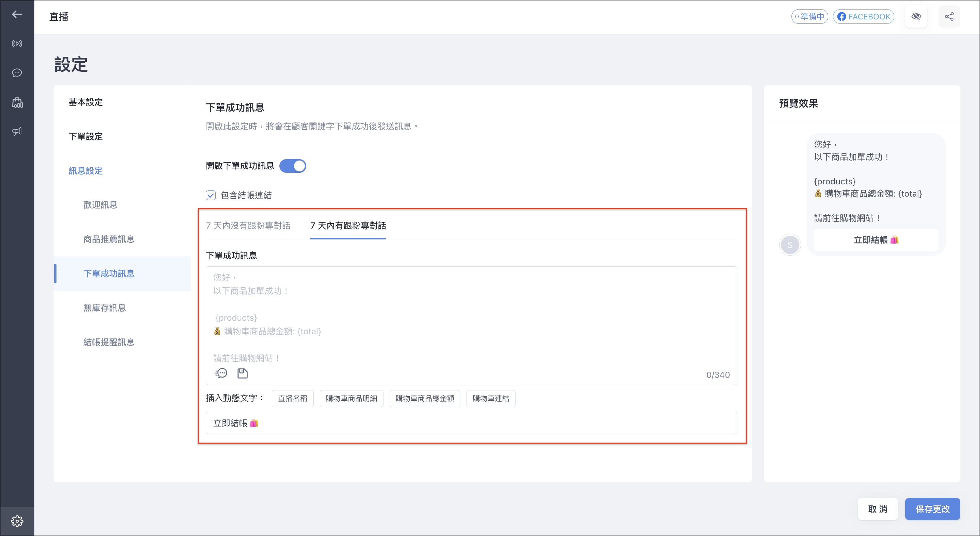Click the message template icon in the textarea

pyautogui.click(x=221, y=373)
